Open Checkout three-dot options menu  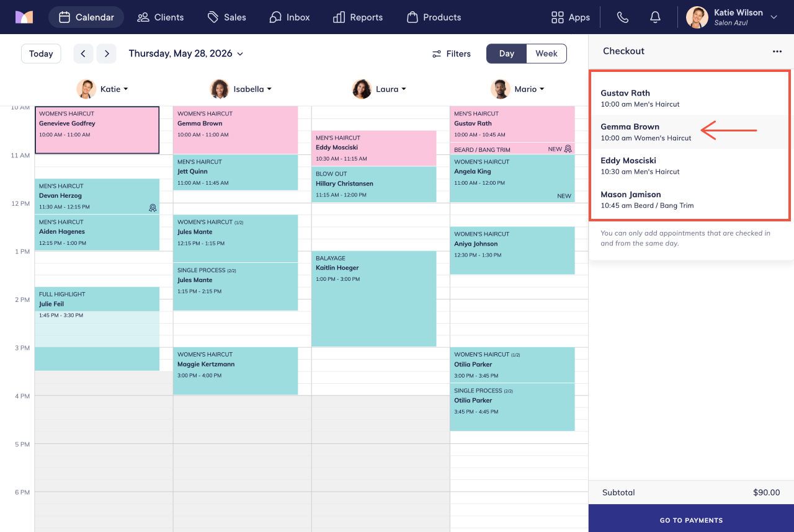777,51
